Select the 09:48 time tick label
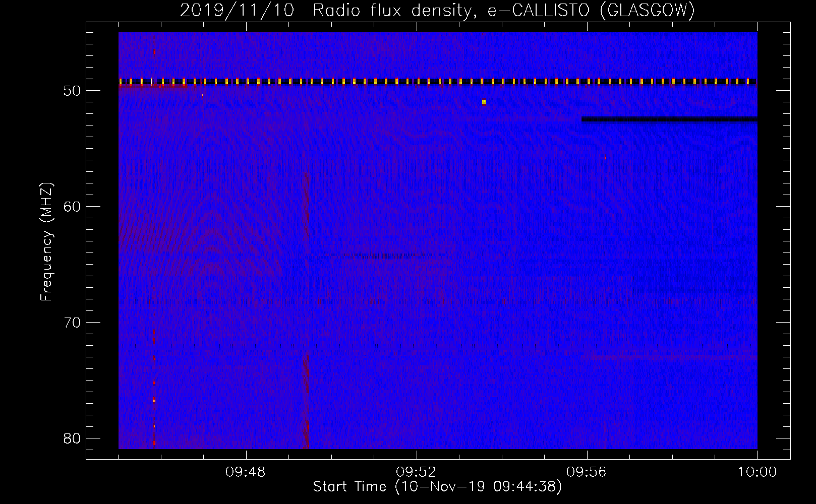816x504 pixels. coord(246,472)
